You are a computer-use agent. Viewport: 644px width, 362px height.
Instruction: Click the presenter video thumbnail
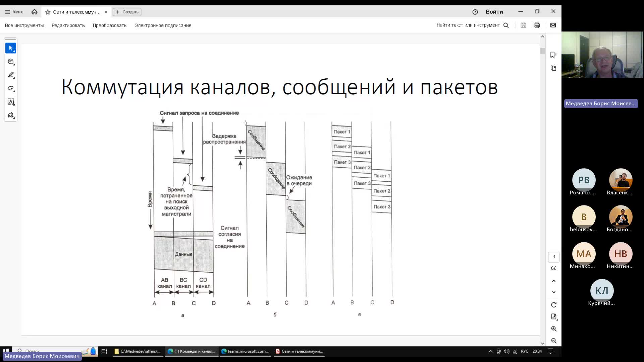tap(602, 55)
